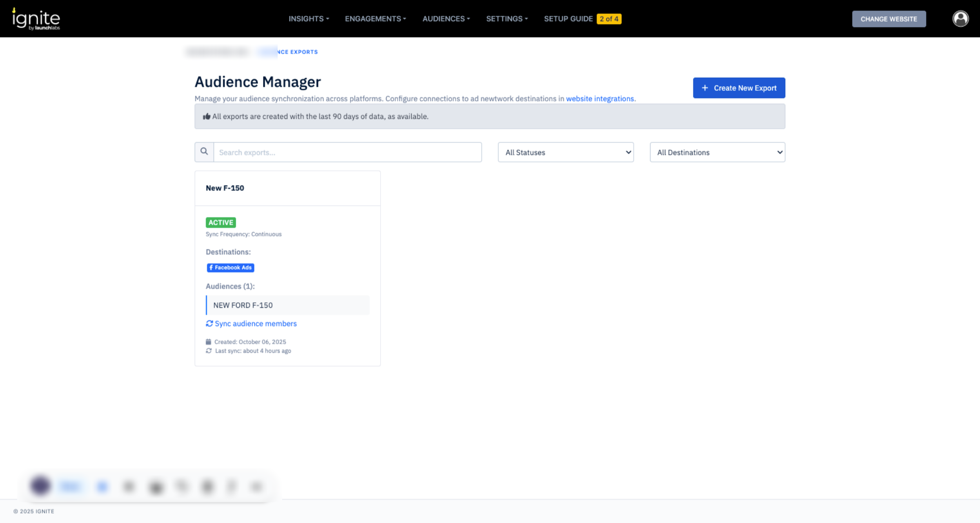Expand the Insights menu
Viewport: 980px width, 523px height.
tap(309, 19)
